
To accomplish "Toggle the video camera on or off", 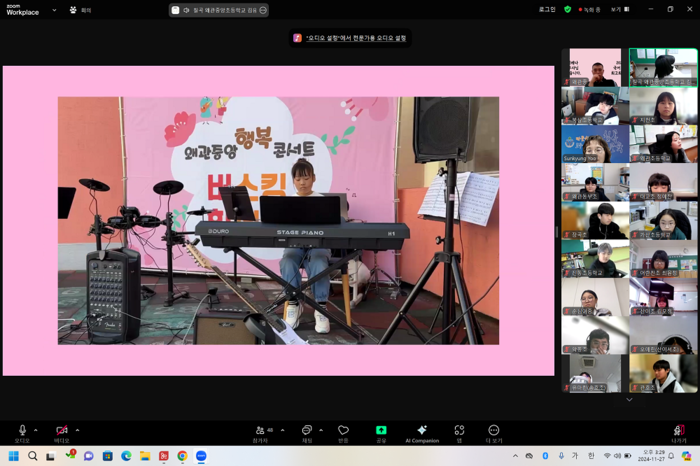I will [x=61, y=431].
